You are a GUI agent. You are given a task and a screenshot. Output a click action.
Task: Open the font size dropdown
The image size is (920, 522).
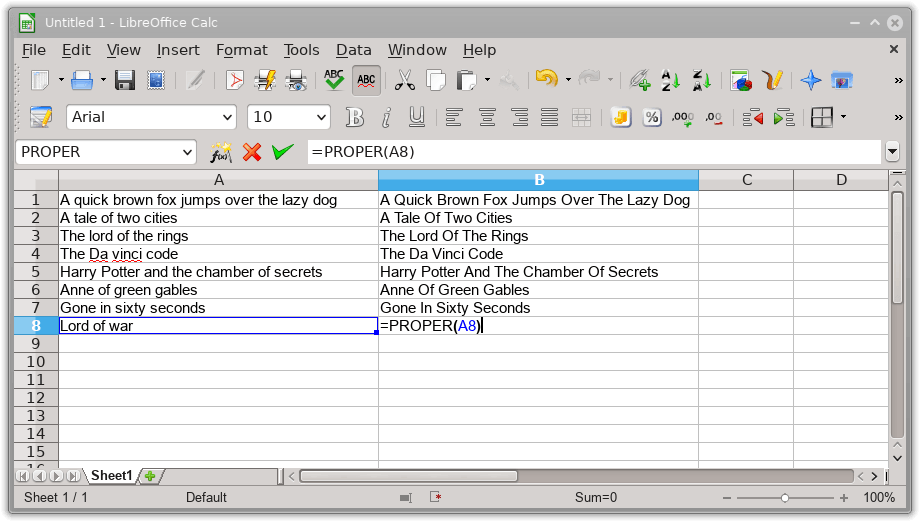pos(322,117)
